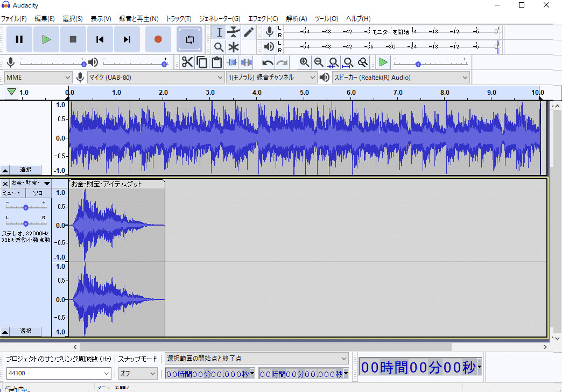The height and width of the screenshot is (392, 562).
Task: Silence the selected audio
Action: tap(247, 62)
